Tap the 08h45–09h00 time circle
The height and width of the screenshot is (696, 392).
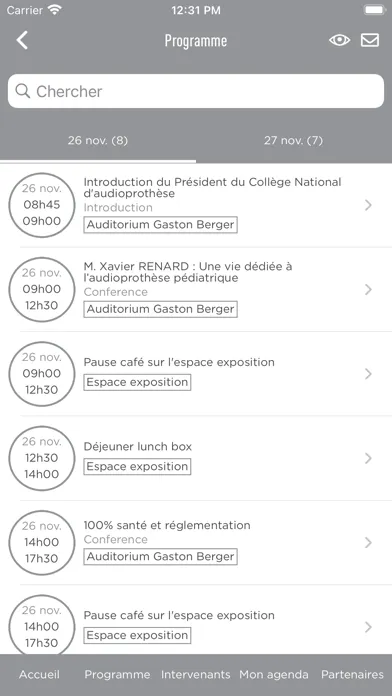42,205
